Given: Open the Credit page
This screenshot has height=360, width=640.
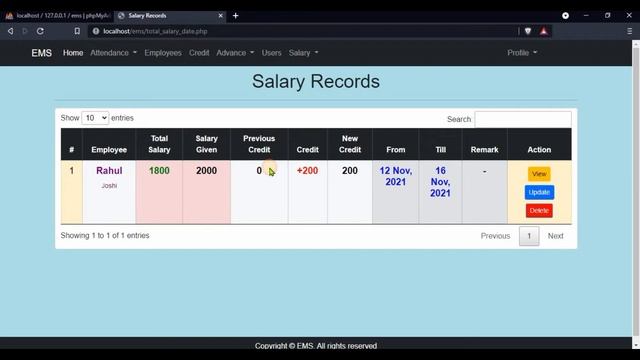Looking at the screenshot, I should [x=199, y=53].
